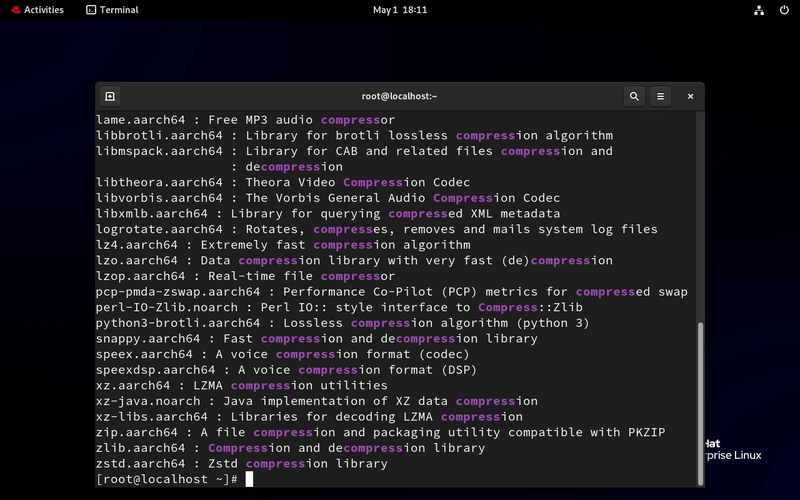Open the May 1 18:11 clock calendar
The image size is (800, 500).
point(400,10)
